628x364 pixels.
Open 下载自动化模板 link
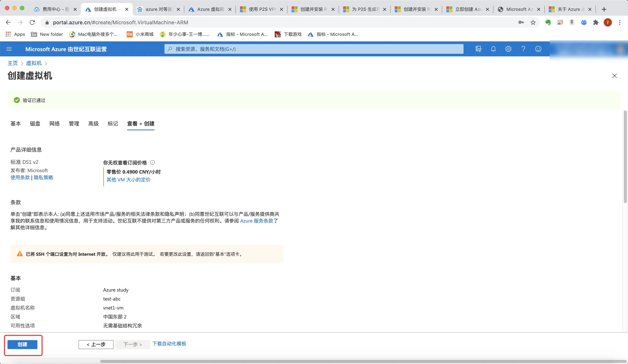tap(169, 344)
